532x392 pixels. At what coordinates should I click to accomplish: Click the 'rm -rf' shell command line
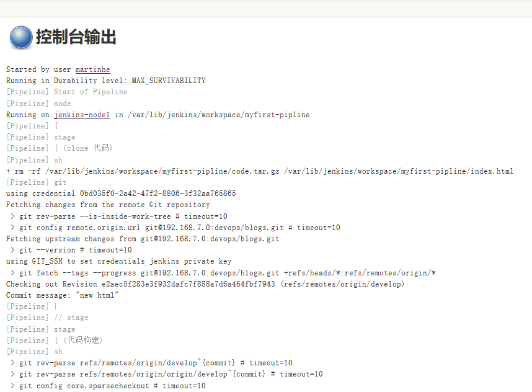[259, 171]
